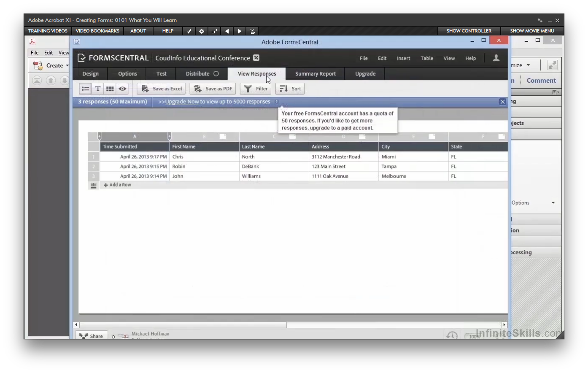This screenshot has height=373, width=588.
Task: Toggle the Distribute status circle indicator
Action: 216,74
